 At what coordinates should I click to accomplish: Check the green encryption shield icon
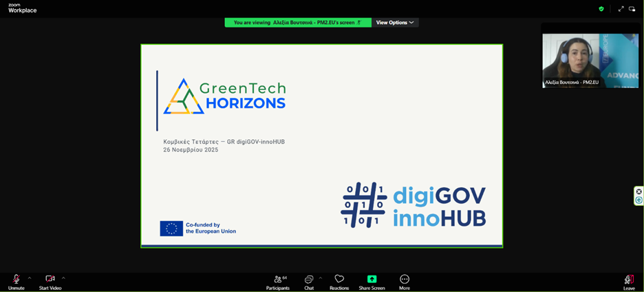tap(601, 9)
